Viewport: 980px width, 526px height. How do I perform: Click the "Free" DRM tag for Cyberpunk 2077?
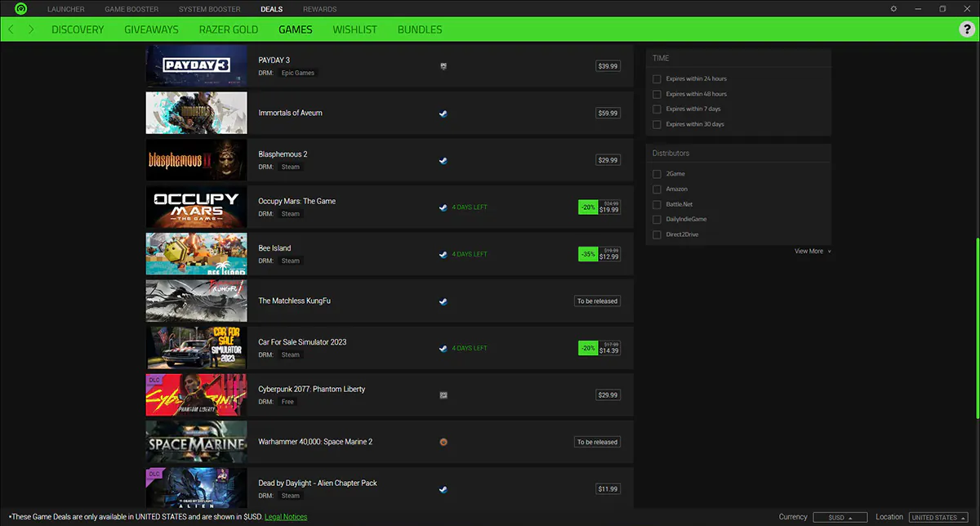[287, 402]
